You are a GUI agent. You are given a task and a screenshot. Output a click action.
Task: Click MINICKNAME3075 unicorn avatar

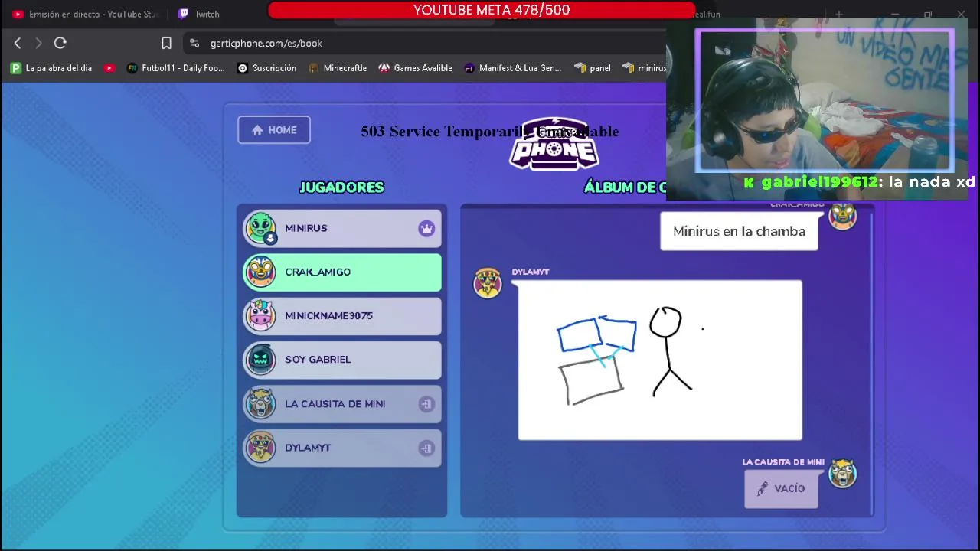[260, 315]
